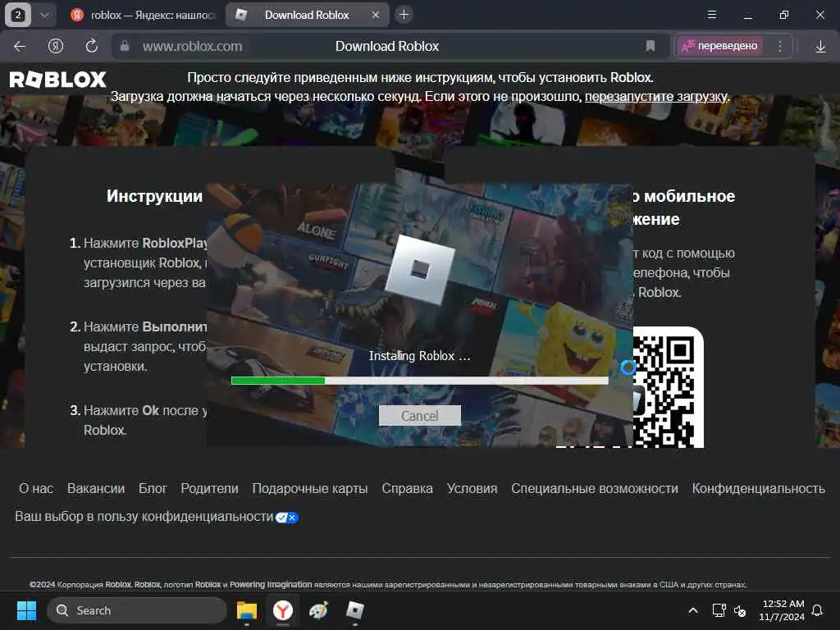Screen dimensions: 840x630
Task: Click the Roblox logo
Action: (x=58, y=80)
